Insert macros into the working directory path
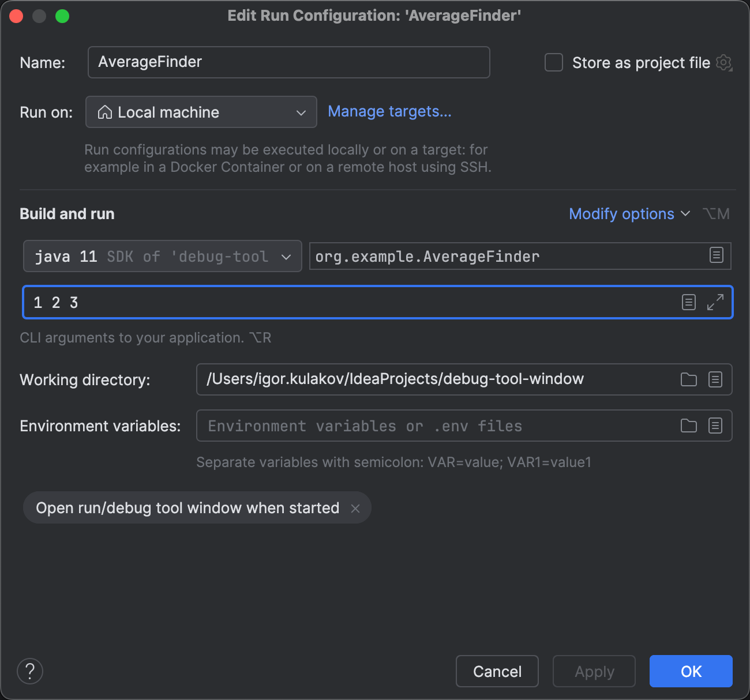This screenshot has width=750, height=700. [715, 379]
